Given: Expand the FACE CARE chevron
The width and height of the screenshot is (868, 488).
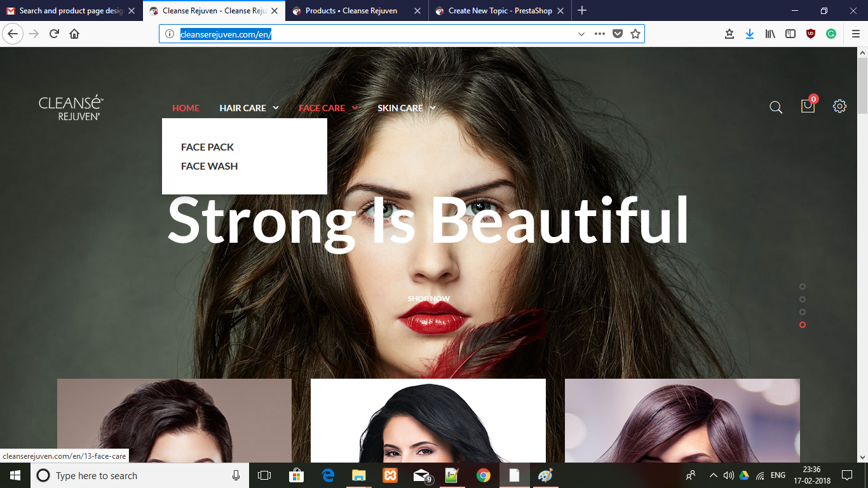Looking at the screenshot, I should [355, 108].
